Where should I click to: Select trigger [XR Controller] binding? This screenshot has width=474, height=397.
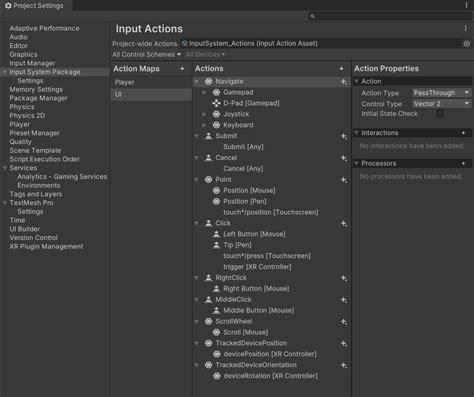point(257,267)
